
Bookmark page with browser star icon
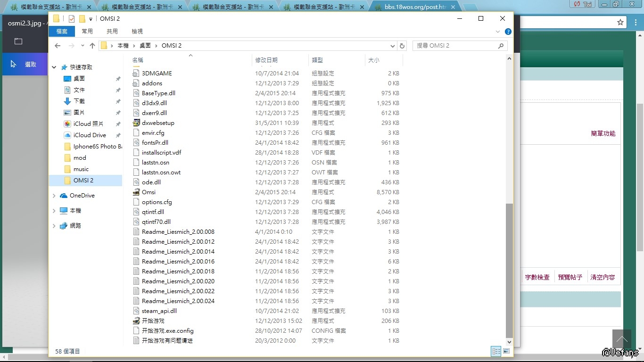tap(621, 22)
